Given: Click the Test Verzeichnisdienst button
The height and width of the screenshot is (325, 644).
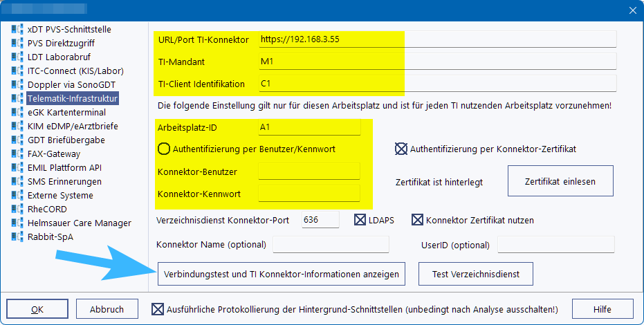Looking at the screenshot, I should [x=475, y=274].
